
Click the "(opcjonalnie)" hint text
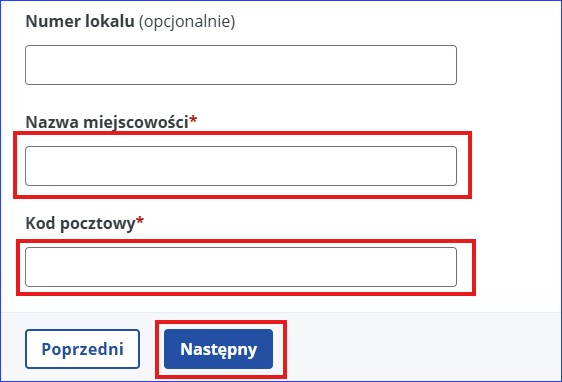187,22
